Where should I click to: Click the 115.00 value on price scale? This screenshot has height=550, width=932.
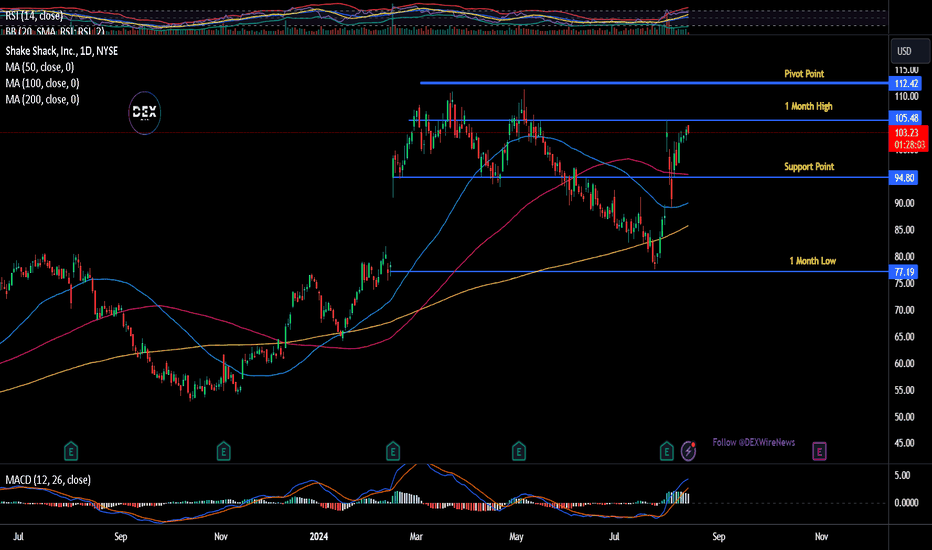[906, 70]
